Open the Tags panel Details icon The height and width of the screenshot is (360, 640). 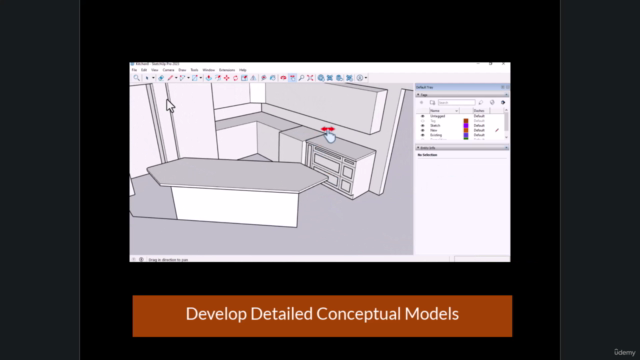[x=503, y=102]
